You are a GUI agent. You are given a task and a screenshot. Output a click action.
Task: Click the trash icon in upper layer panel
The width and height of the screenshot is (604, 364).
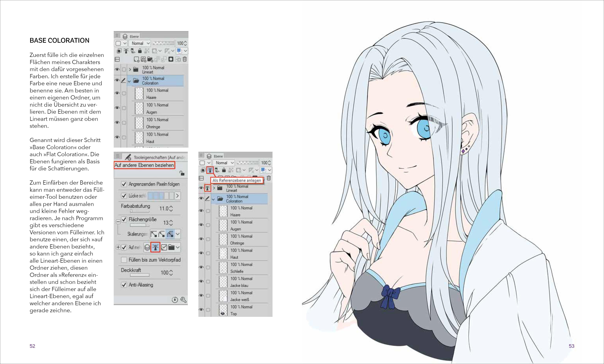point(185,59)
